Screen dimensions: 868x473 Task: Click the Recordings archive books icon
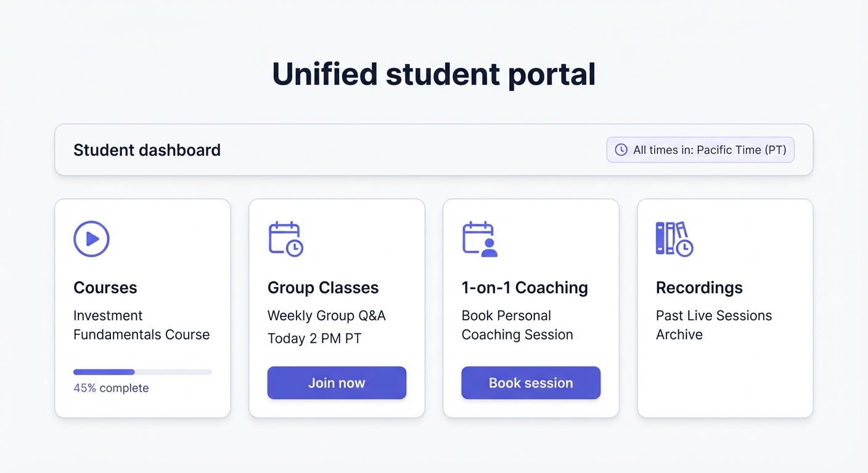pyautogui.click(x=674, y=239)
